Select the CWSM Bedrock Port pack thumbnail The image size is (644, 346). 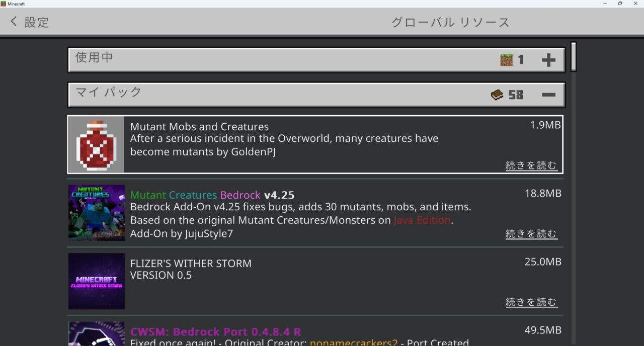97,333
